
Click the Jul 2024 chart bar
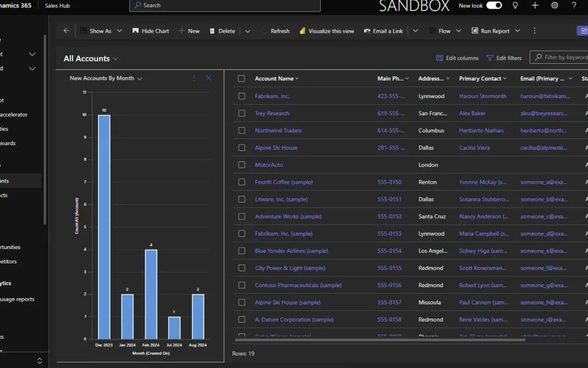174,328
